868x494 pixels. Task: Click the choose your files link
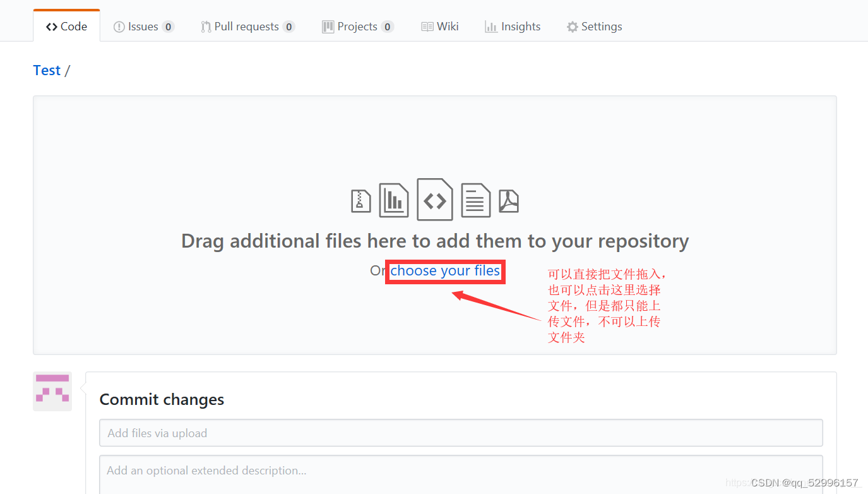(x=445, y=271)
